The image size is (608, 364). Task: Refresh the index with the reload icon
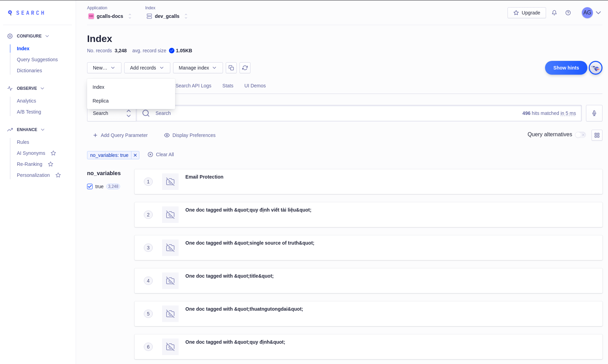[x=245, y=68]
